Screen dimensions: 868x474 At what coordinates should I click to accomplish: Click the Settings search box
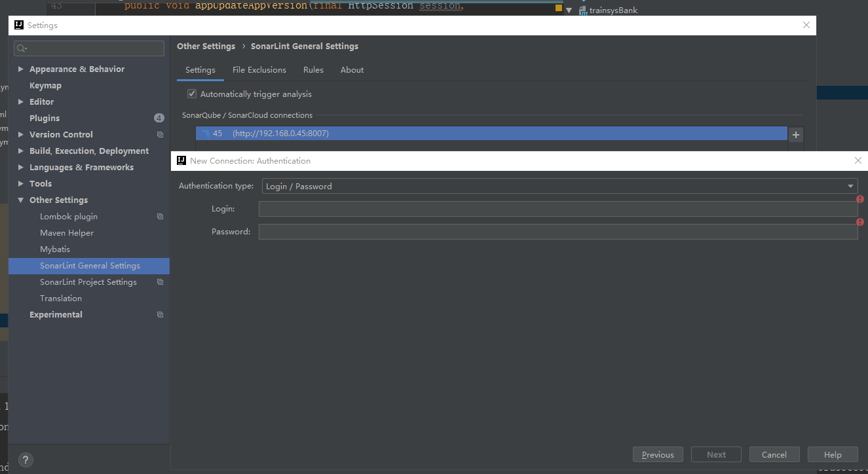point(89,48)
